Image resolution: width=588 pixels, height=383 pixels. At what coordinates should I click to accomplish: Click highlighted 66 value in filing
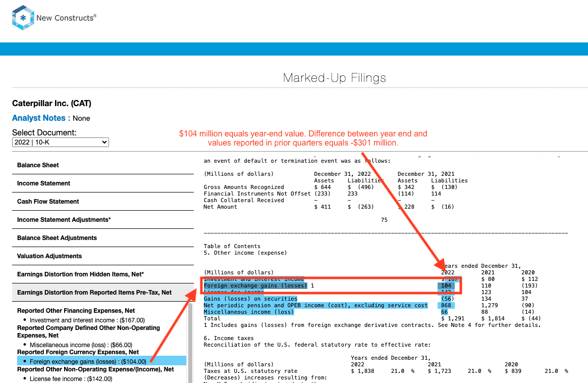(444, 312)
